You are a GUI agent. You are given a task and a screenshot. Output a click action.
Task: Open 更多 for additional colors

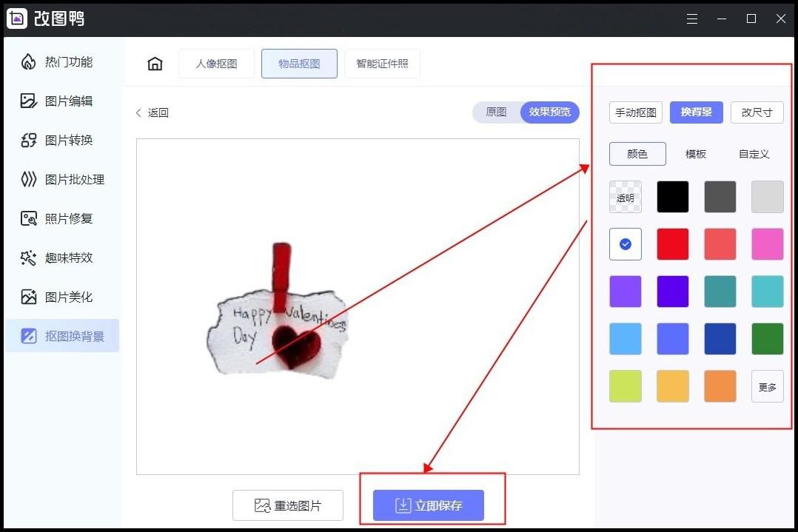tap(767, 385)
